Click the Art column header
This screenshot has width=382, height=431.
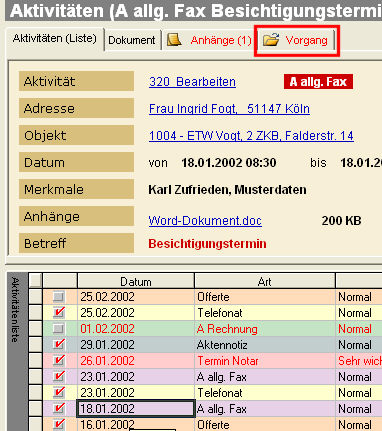pos(265,281)
